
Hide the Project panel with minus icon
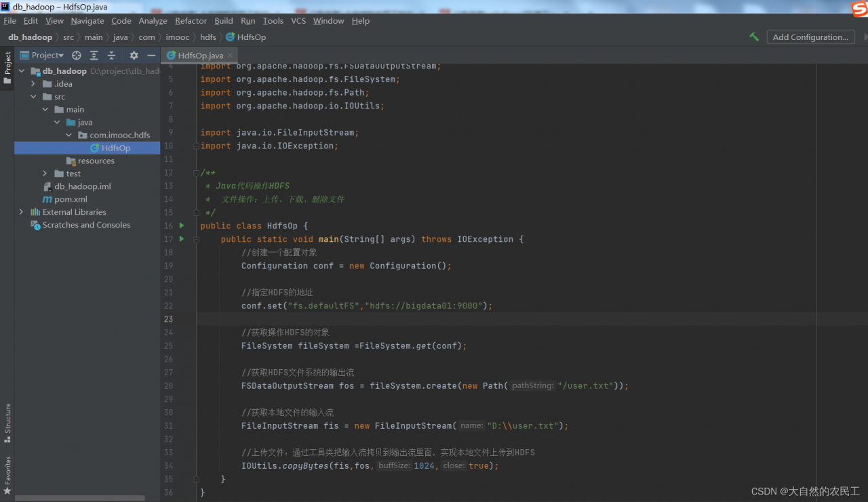(151, 56)
